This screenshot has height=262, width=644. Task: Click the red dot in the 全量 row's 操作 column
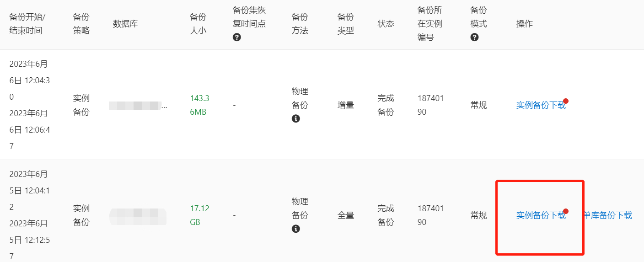tap(566, 211)
